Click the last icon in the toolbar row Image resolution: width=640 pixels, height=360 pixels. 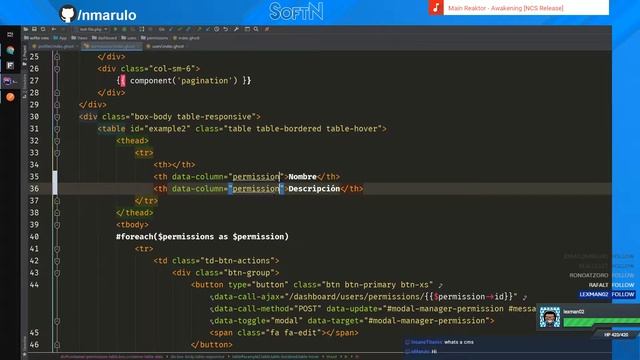(x=267, y=29)
